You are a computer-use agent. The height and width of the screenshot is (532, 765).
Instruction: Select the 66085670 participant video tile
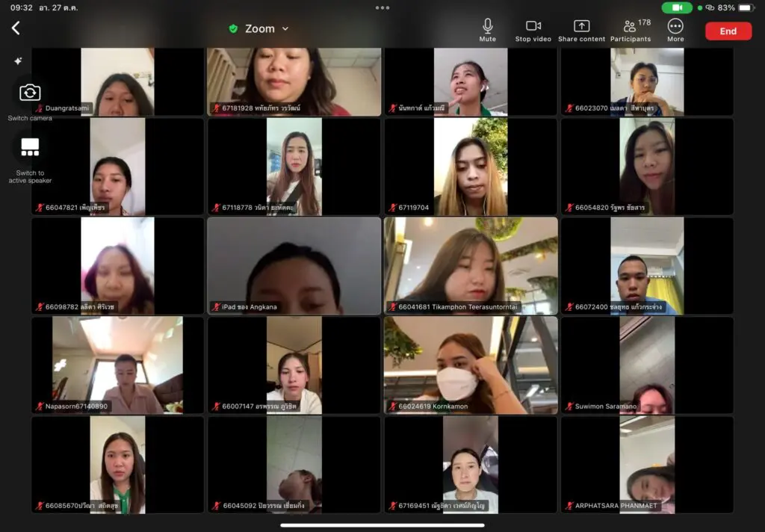[117, 465]
